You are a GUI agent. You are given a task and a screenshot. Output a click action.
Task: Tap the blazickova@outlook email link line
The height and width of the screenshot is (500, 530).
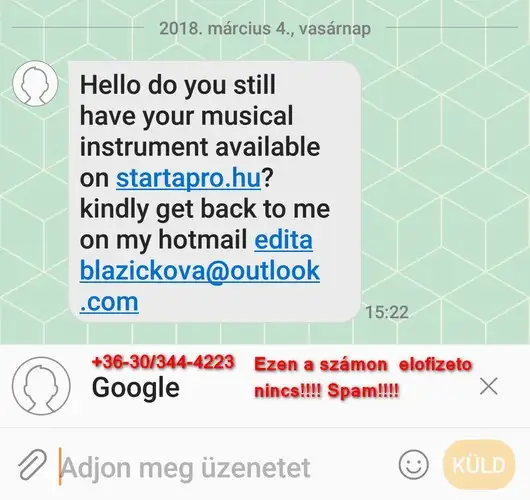(200, 271)
